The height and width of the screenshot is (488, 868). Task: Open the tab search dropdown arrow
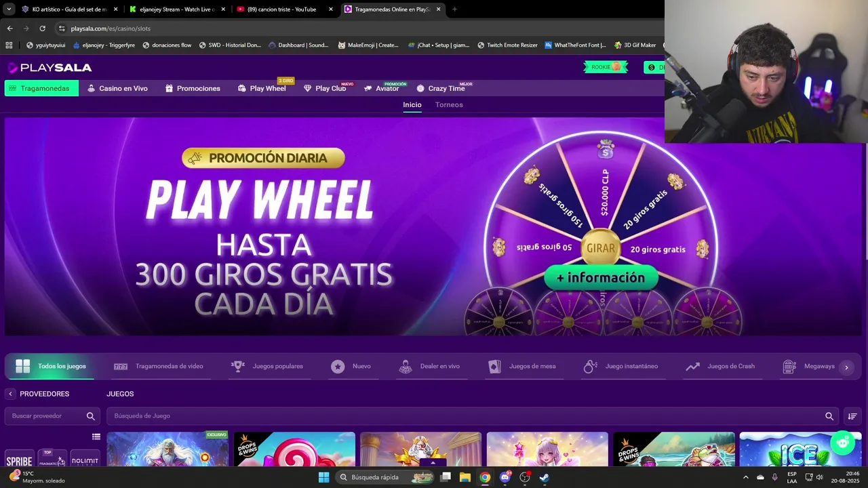[x=9, y=9]
